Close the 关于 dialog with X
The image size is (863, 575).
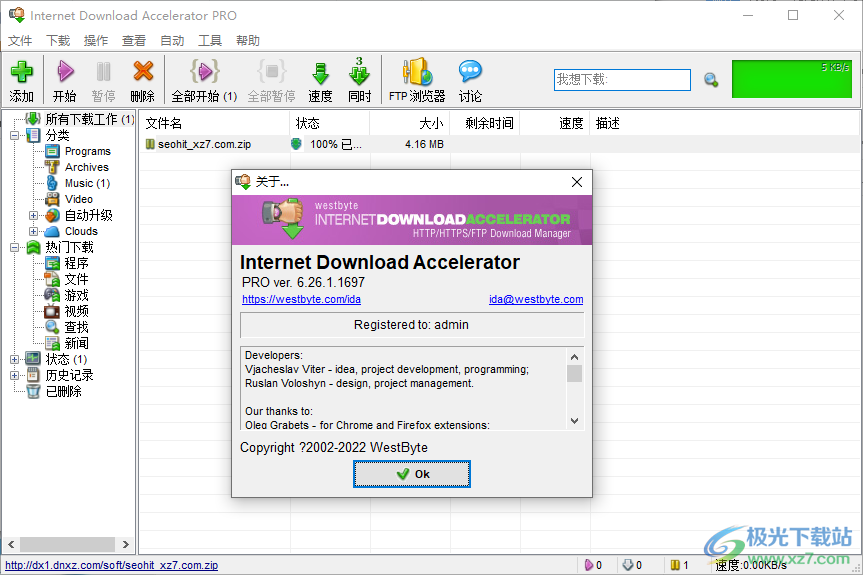pos(577,182)
